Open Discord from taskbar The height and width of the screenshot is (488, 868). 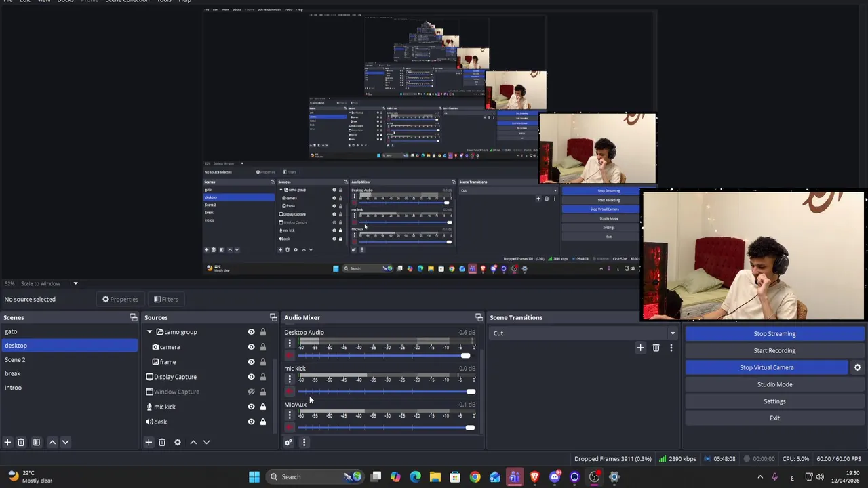[x=555, y=476]
